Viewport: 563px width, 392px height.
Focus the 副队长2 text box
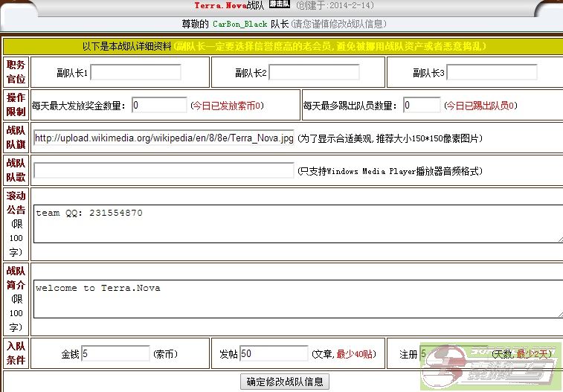tap(314, 72)
